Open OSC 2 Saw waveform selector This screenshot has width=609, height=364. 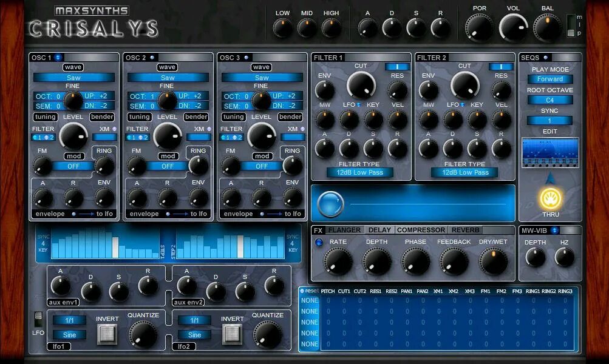[x=168, y=78]
